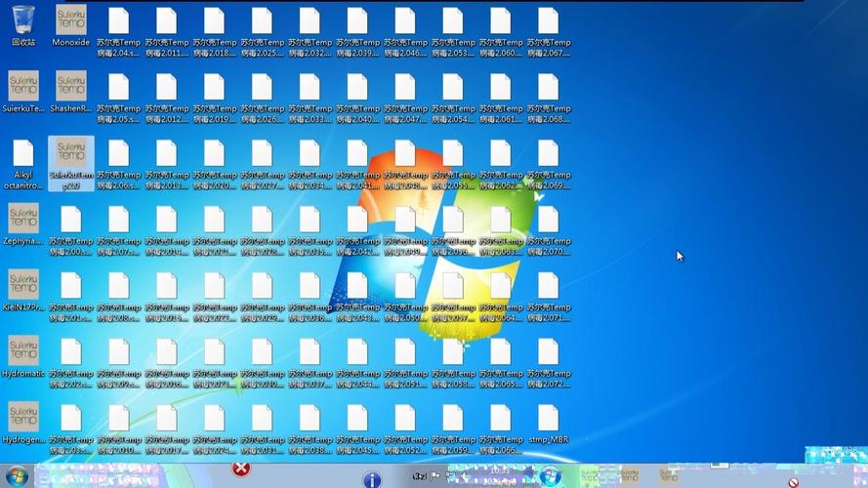Select file 苏尔壳Temp病毒2.031...
Viewport: 868px width, 488px height.
coord(262,429)
